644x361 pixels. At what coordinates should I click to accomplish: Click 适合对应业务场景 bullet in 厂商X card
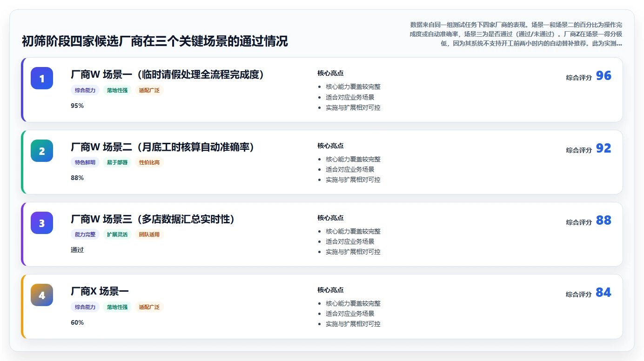pyautogui.click(x=350, y=314)
